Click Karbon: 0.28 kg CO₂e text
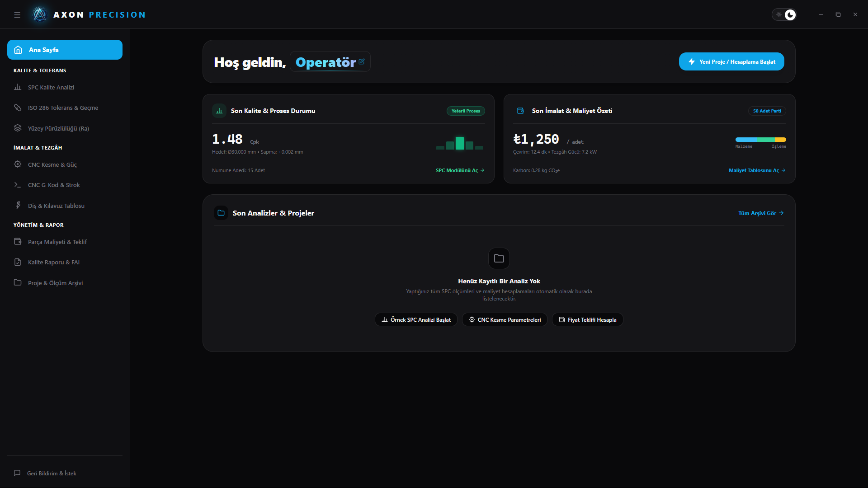The image size is (868, 488). tap(536, 170)
